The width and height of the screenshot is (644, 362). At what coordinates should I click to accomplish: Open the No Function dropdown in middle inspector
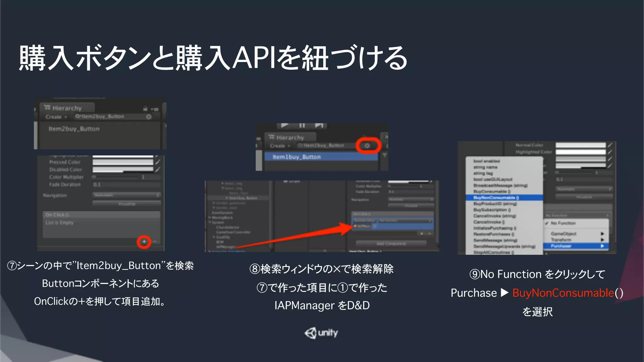[x=405, y=221]
